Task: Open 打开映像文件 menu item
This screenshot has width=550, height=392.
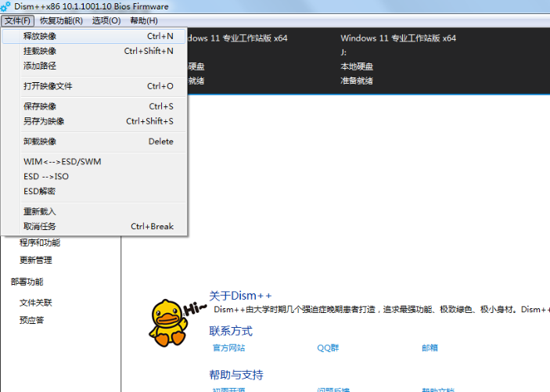Action: [x=48, y=86]
